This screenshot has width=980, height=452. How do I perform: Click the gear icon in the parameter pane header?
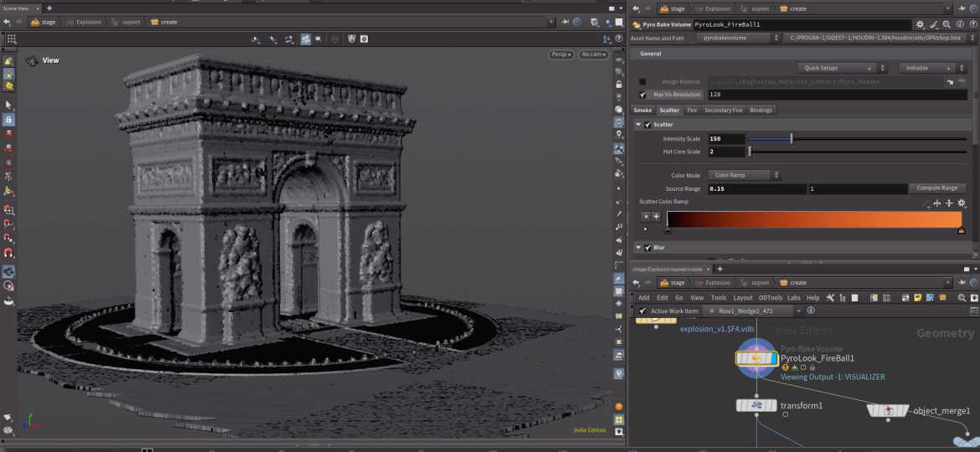pos(921,25)
